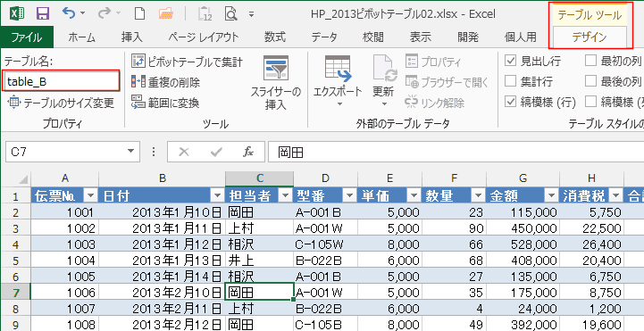The image size is (644, 331).
Task: Insert a slicer (スライサーの挿入)
Action: (x=276, y=82)
